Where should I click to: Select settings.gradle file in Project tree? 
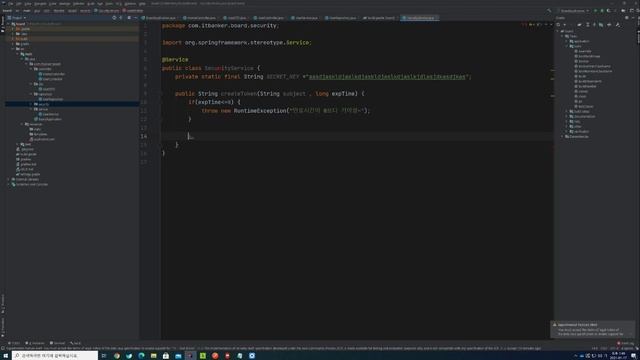point(30,174)
